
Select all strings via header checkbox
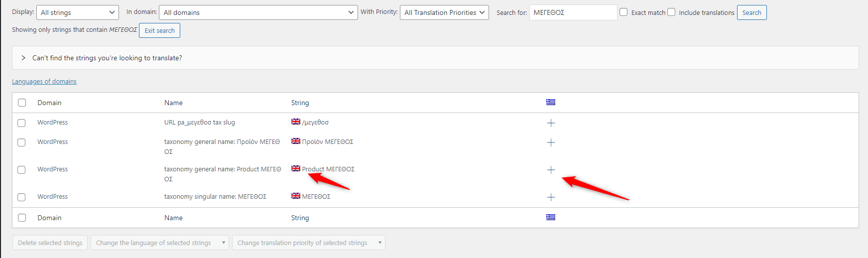pyautogui.click(x=22, y=103)
